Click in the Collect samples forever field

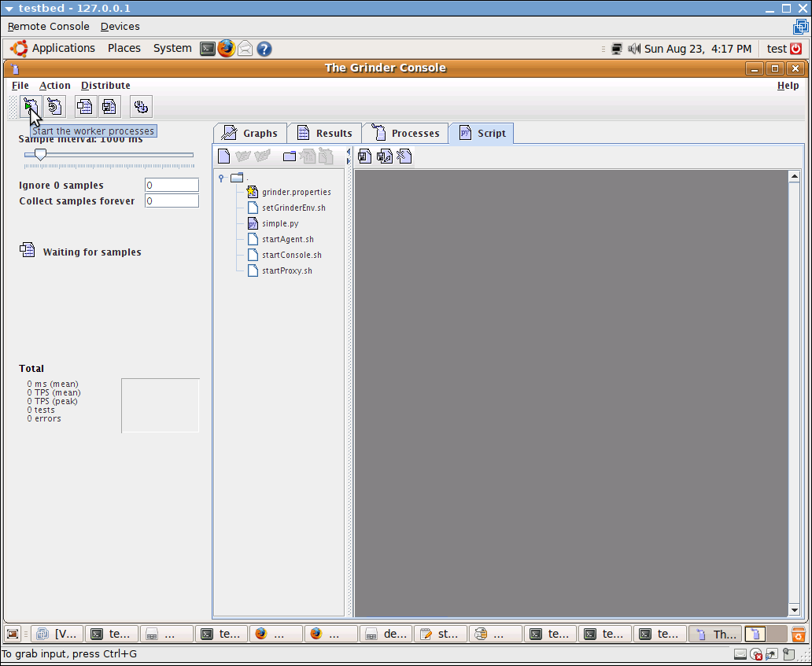point(172,201)
